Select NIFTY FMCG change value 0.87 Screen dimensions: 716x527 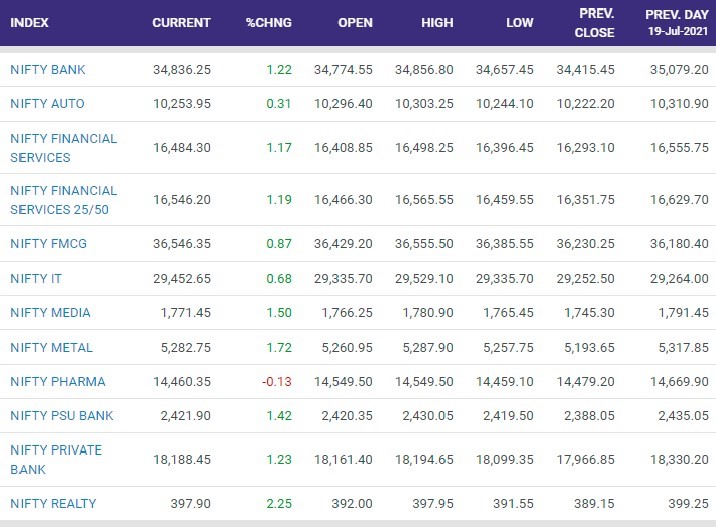click(x=279, y=244)
